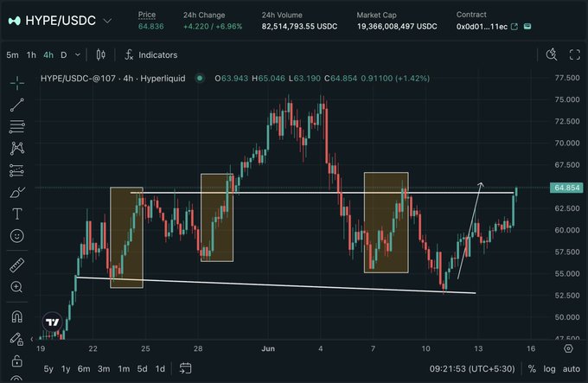Open the candlestick chart style selector
Viewport: 588px width, 383px height.
tap(100, 54)
